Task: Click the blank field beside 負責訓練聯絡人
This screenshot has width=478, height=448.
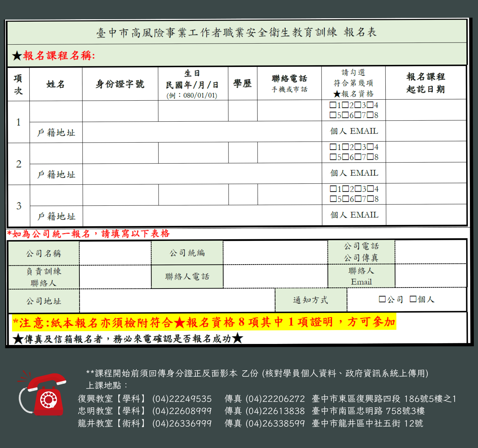Action: pos(115,277)
